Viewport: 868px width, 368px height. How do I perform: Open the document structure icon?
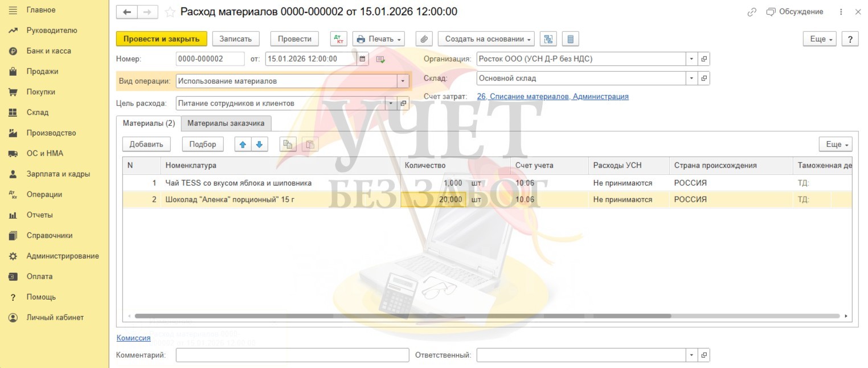click(548, 39)
